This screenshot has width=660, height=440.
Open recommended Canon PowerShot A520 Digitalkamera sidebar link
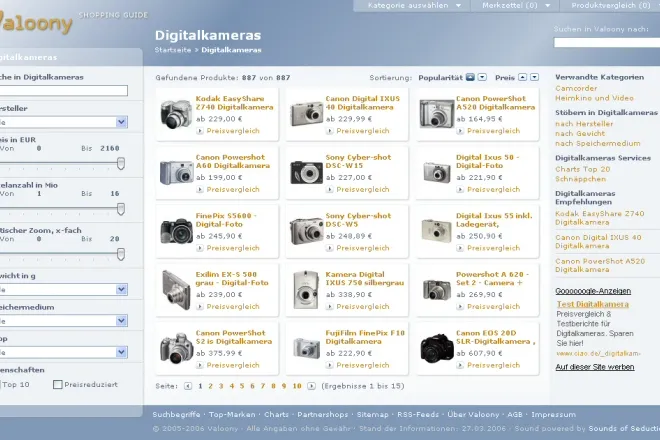600,265
